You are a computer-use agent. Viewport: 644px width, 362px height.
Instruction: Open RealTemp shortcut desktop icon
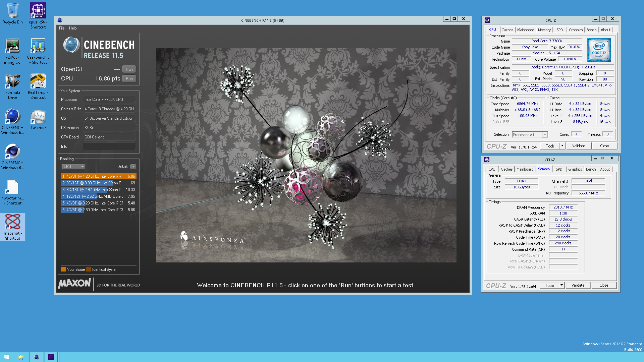click(38, 86)
